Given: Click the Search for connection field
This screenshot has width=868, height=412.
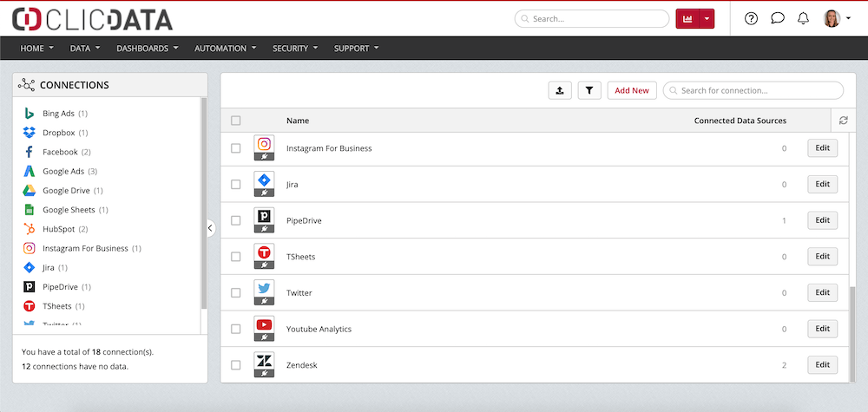Looking at the screenshot, I should pos(753,90).
